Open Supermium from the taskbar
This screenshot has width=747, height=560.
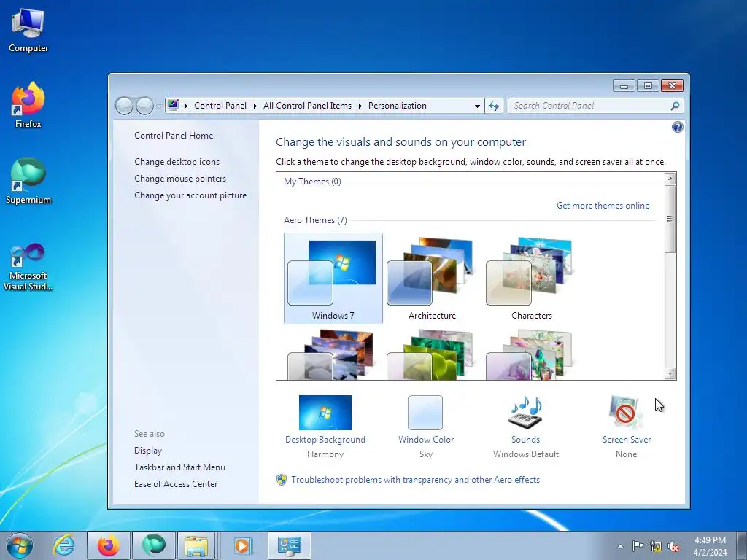pyautogui.click(x=153, y=545)
